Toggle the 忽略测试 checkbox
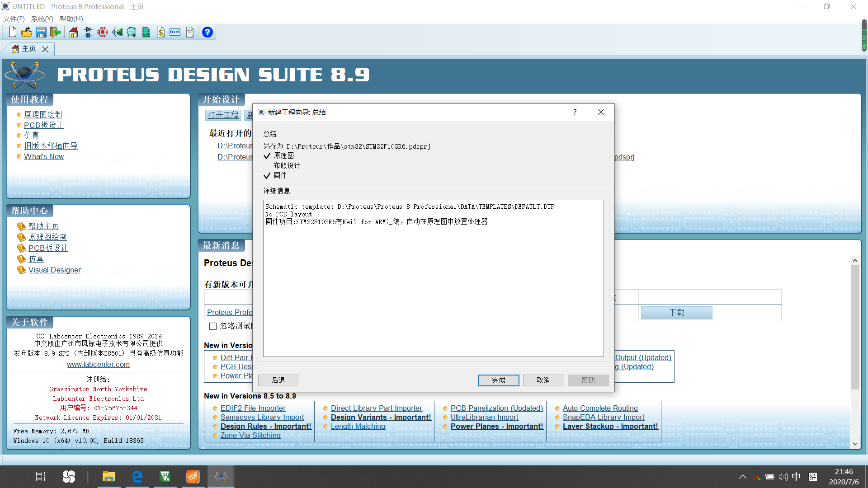 click(x=213, y=326)
